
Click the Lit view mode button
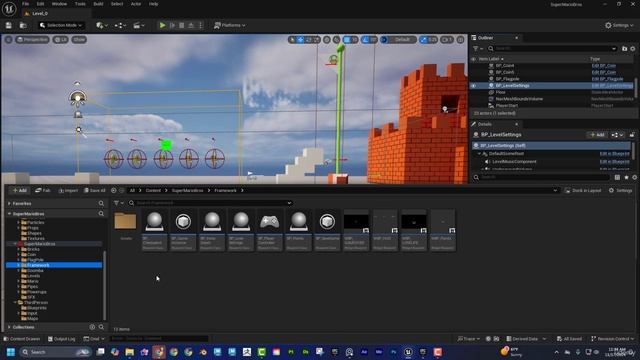coord(60,40)
